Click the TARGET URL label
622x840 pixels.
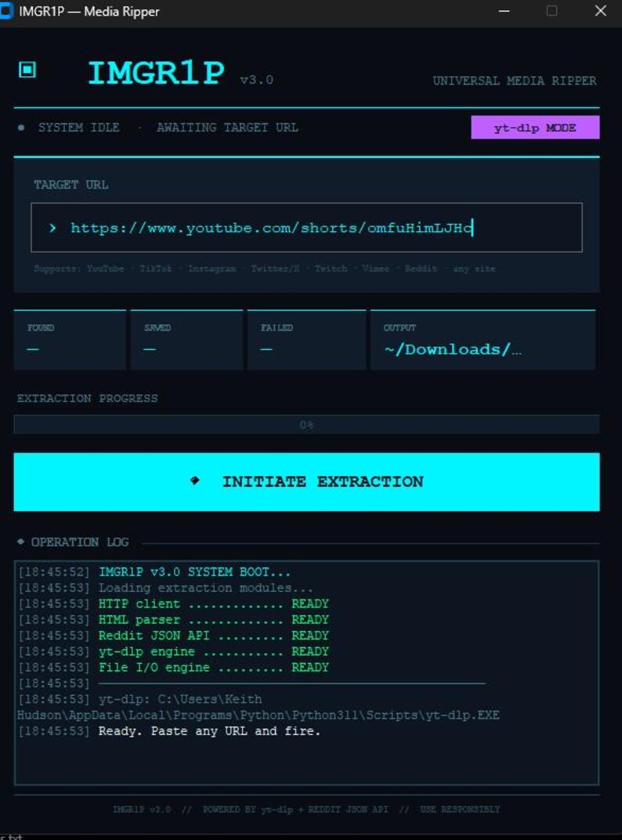pyautogui.click(x=71, y=185)
